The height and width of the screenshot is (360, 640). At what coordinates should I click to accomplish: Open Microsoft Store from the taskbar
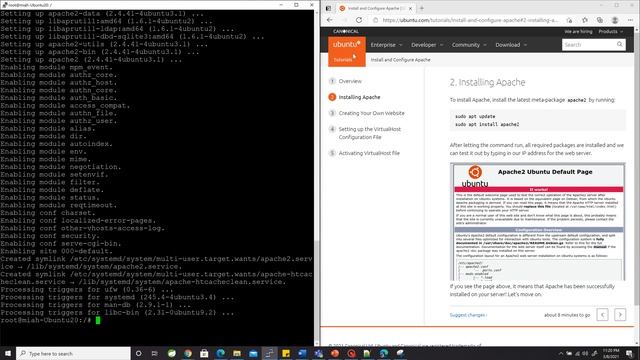coord(204,353)
